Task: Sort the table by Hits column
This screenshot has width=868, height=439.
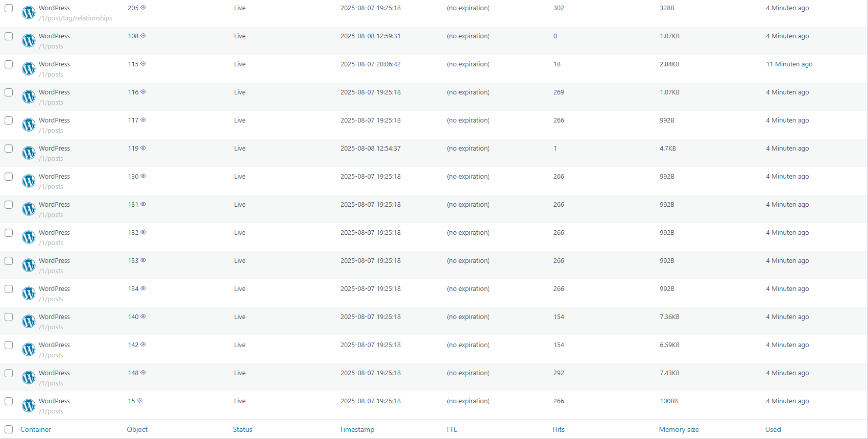Action: pyautogui.click(x=558, y=429)
